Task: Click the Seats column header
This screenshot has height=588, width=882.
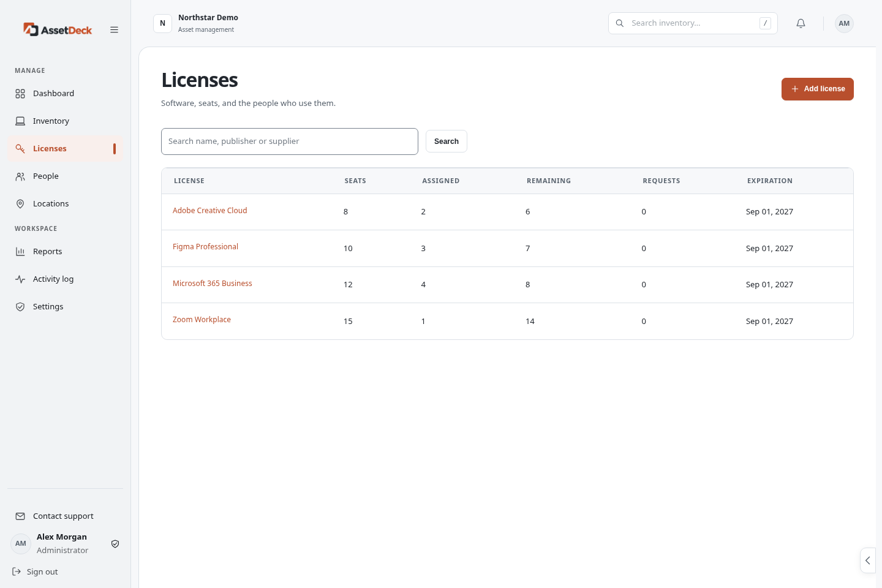Action: pyautogui.click(x=355, y=181)
